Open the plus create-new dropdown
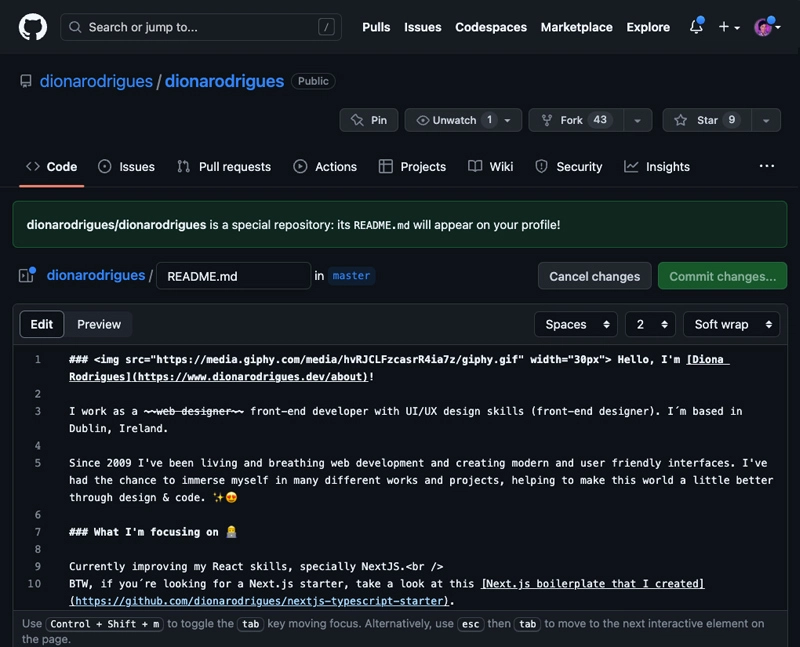 [729, 27]
